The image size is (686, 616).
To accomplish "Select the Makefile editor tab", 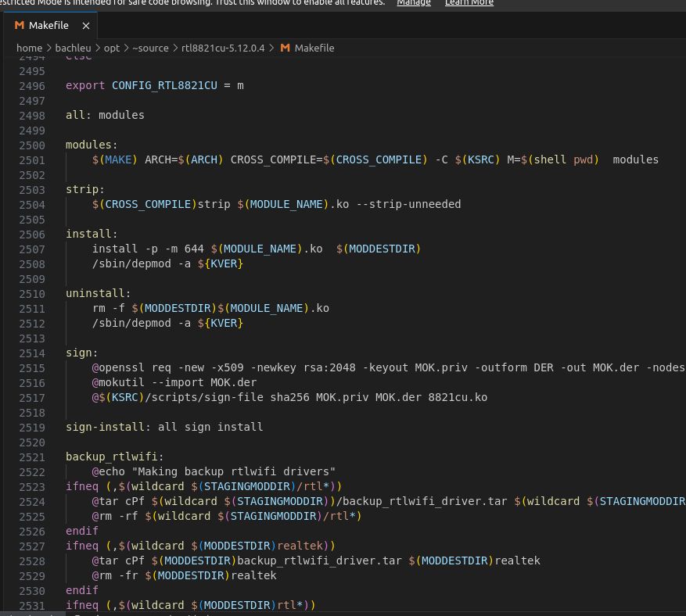I will [48, 25].
